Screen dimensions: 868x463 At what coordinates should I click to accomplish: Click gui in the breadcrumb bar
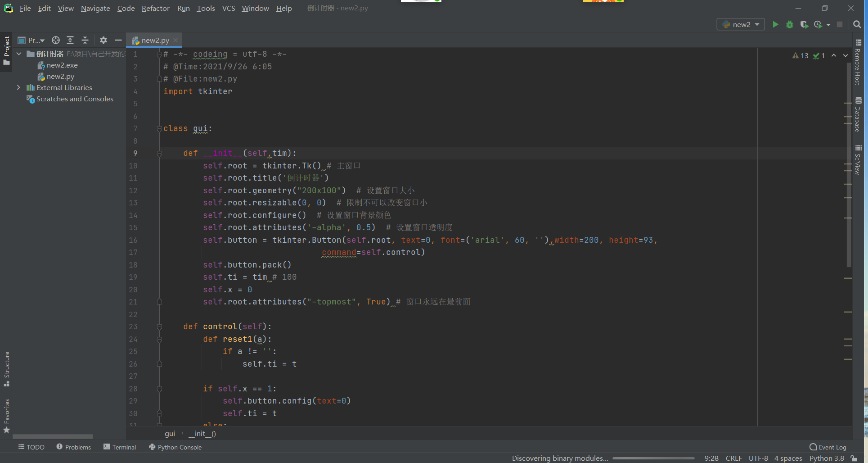click(x=170, y=433)
